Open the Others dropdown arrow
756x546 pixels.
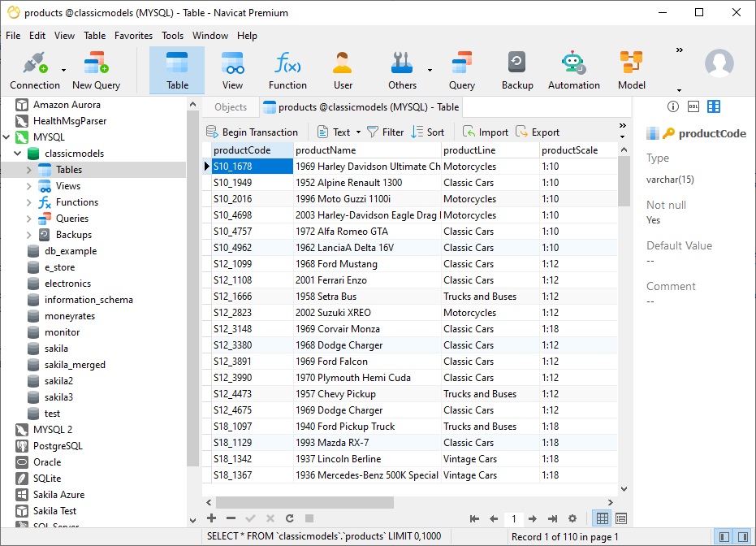point(430,71)
